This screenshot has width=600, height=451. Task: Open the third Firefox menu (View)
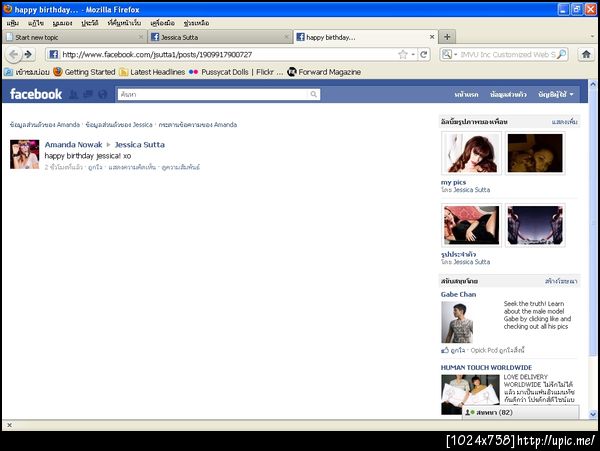(62, 23)
